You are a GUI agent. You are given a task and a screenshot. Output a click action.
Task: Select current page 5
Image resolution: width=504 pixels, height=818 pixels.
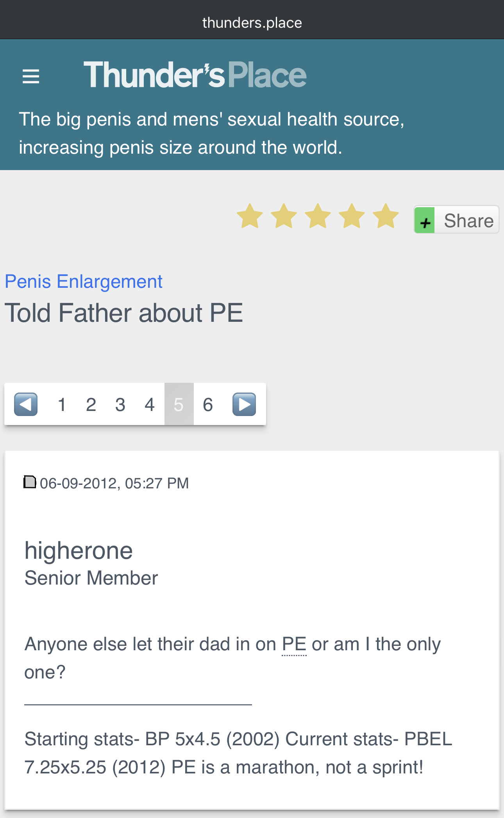tap(179, 404)
